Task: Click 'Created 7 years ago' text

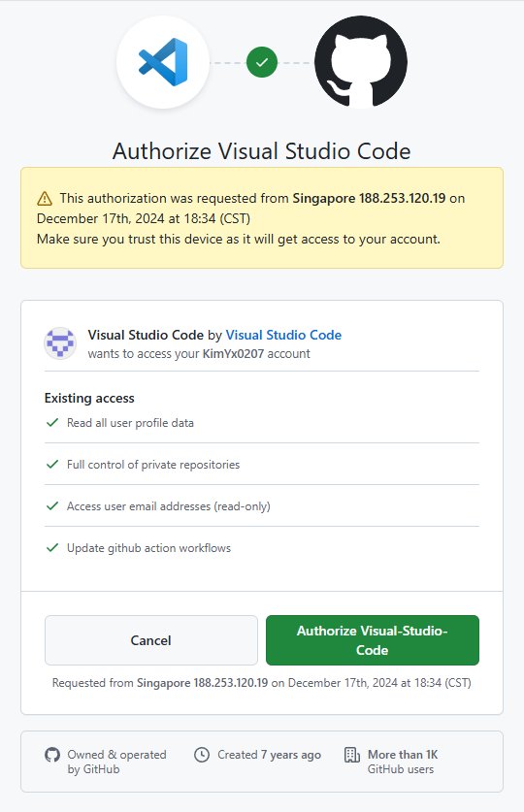Action: tap(269, 755)
